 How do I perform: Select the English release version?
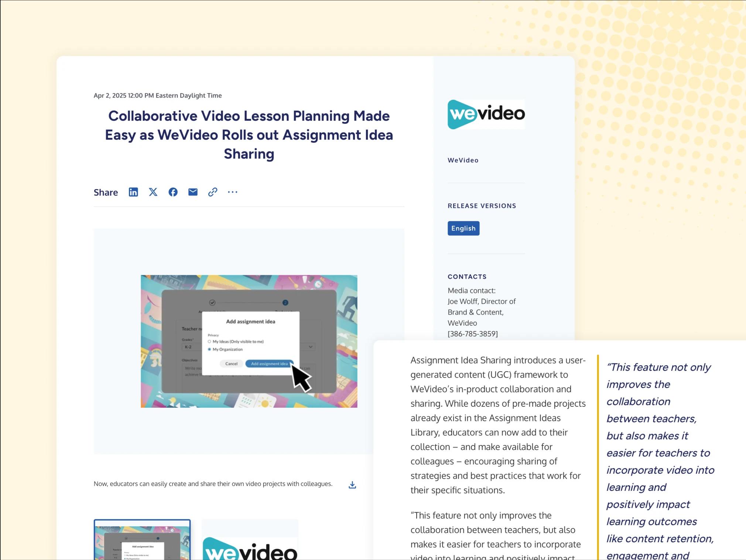(x=463, y=228)
